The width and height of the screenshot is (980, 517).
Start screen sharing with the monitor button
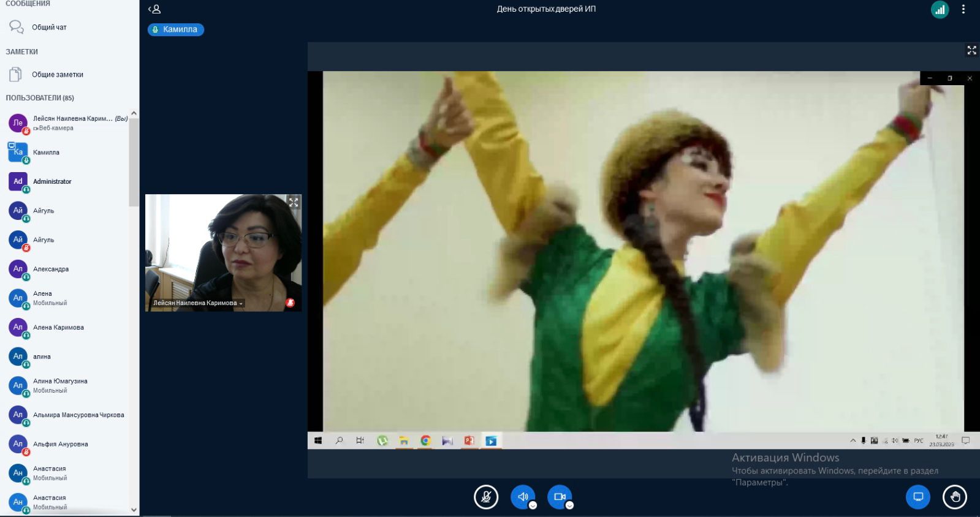[x=917, y=497]
